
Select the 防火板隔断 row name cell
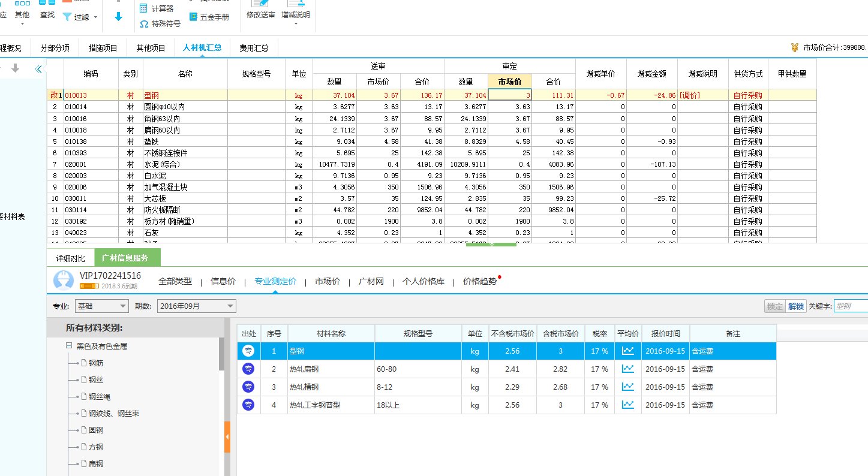coord(185,209)
